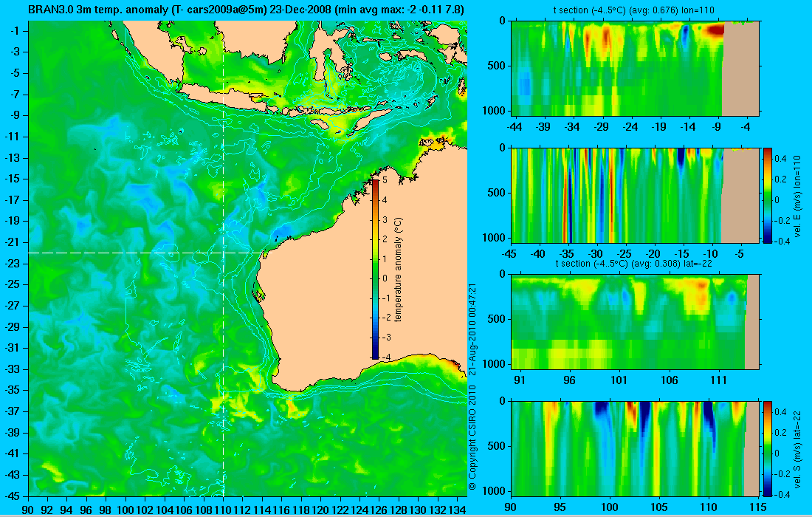Click the -10 tick under the vel. E section
Viewport: 812px width, 517px height.
coord(710,254)
